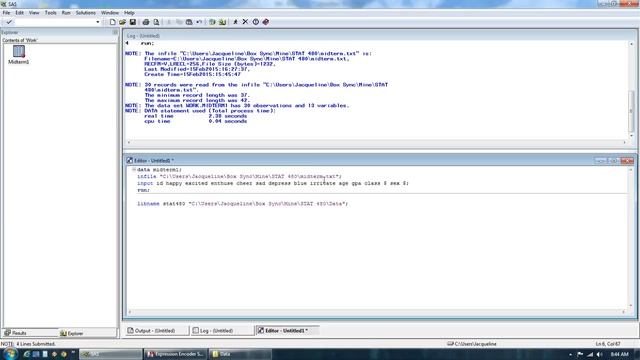640x360 pixels.
Task: Click the Ln 6, Col 67 status indicator
Action: [x=608, y=344]
